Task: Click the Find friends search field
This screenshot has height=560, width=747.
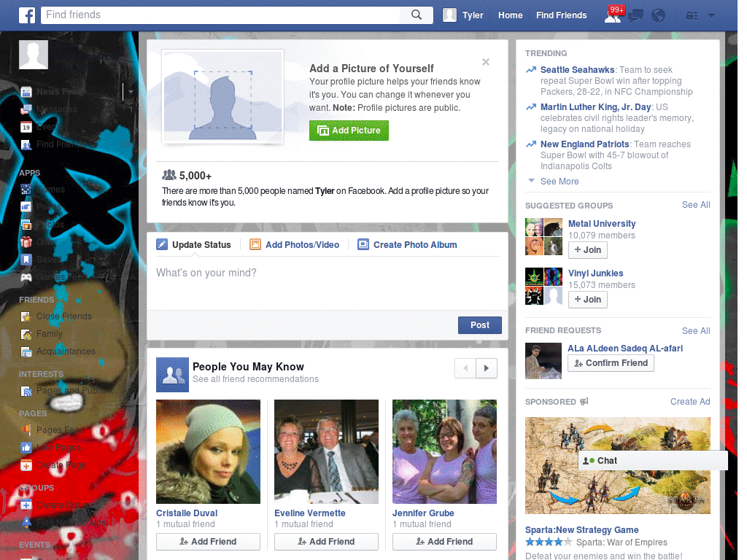Action: coord(222,15)
